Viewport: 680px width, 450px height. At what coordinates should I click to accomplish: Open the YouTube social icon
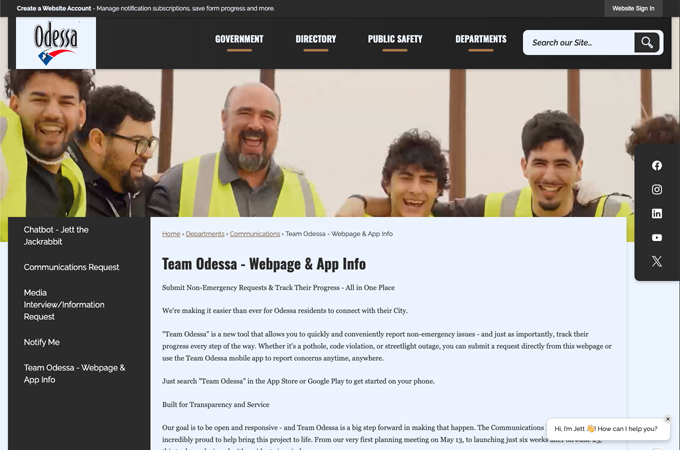657,238
